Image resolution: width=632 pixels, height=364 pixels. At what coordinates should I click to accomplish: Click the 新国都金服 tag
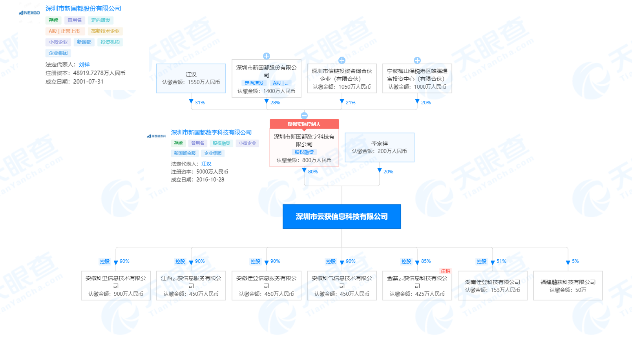click(184, 153)
